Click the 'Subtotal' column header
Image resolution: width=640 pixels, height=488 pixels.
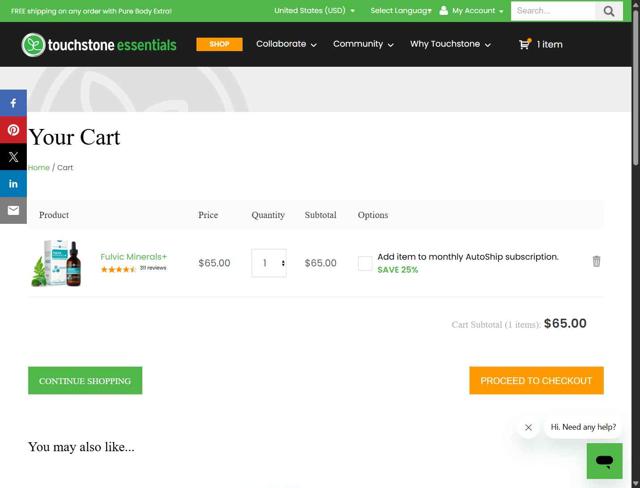[x=320, y=215]
